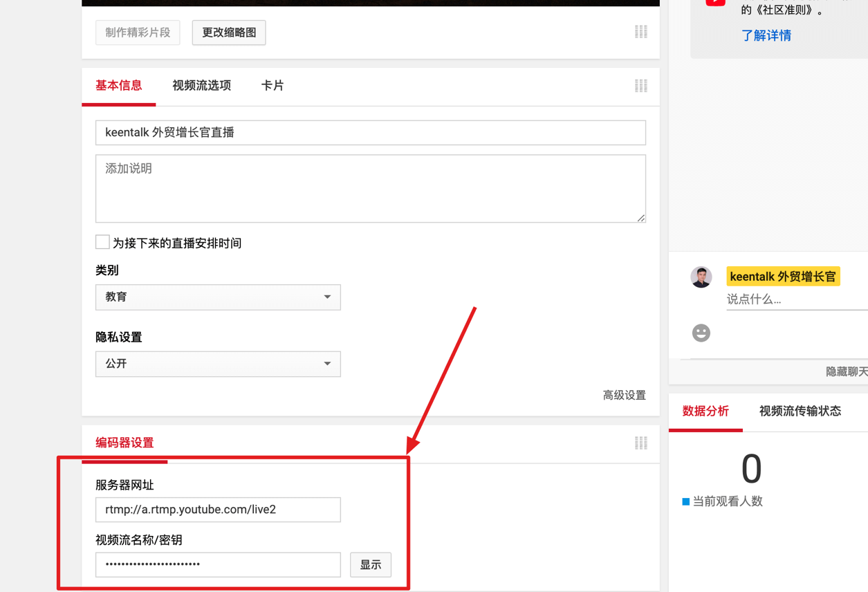Click the drag handle on 基本信息 panel
The width and height of the screenshot is (868, 592).
tap(640, 86)
